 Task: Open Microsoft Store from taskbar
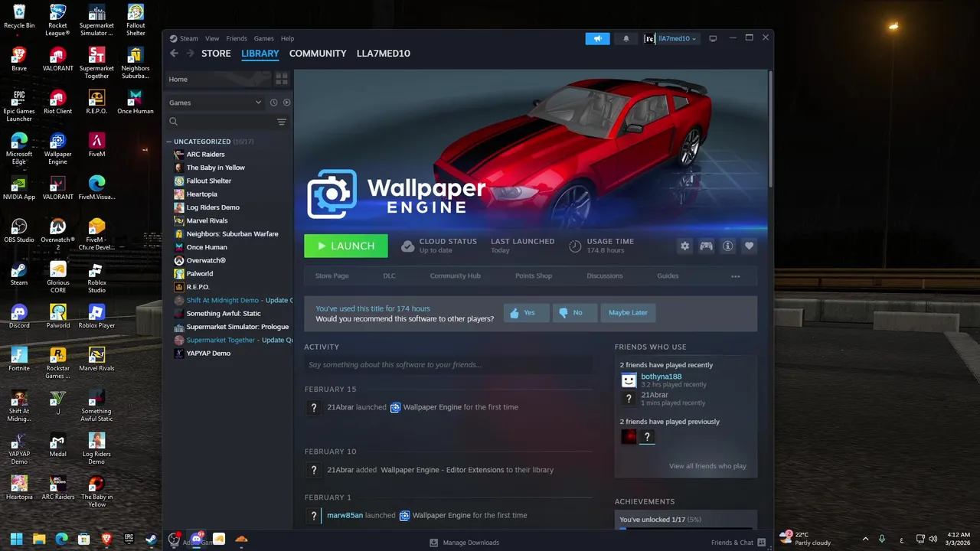83,539
